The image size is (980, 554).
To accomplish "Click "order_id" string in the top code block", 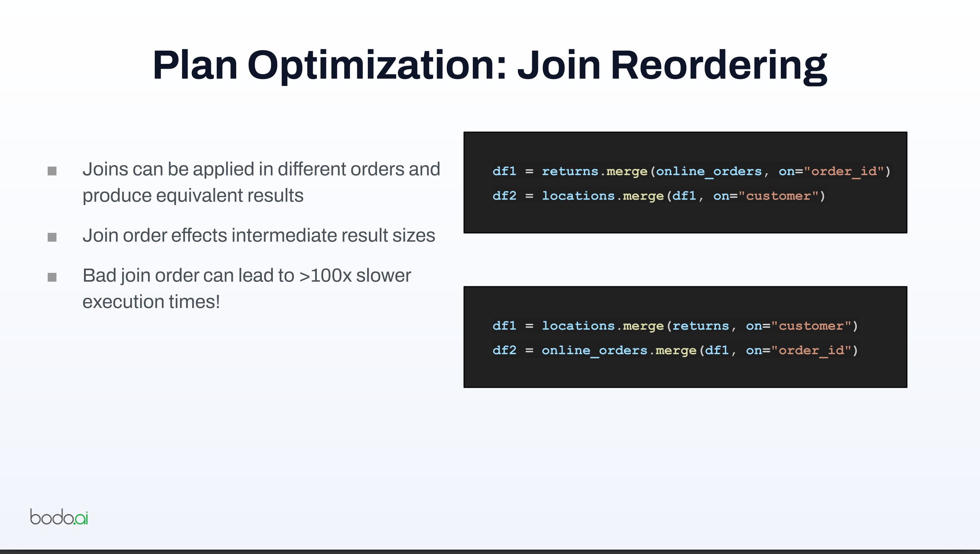I will coord(844,171).
